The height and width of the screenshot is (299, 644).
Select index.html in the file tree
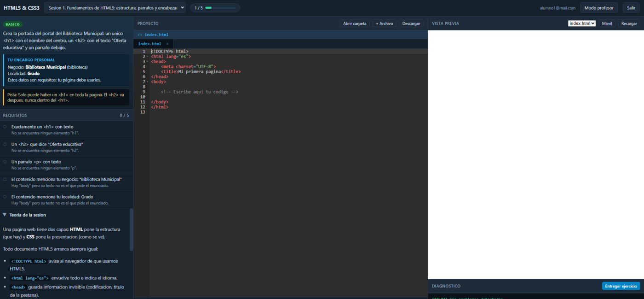(x=156, y=35)
